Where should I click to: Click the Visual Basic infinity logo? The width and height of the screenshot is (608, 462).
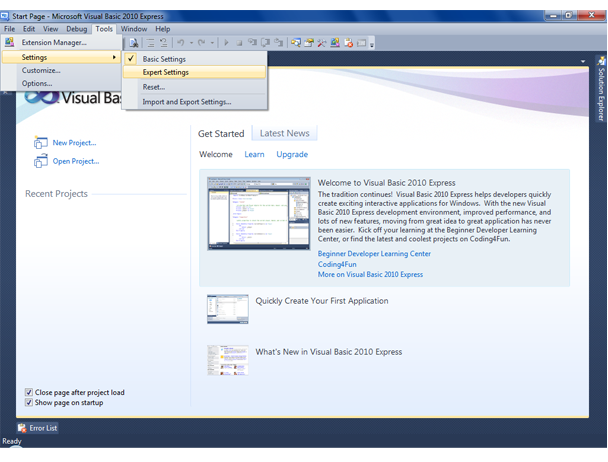(x=41, y=97)
